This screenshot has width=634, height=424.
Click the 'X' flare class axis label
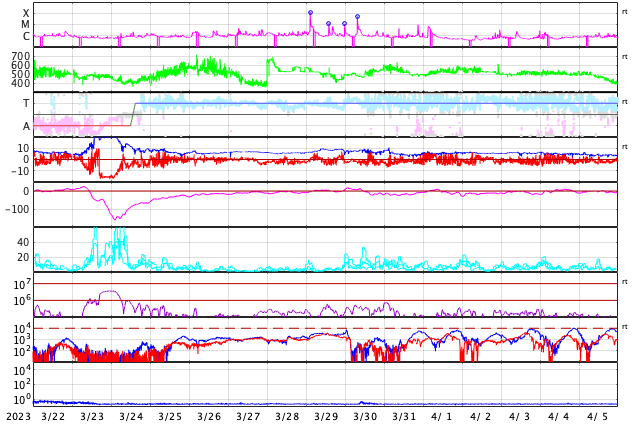(26, 13)
